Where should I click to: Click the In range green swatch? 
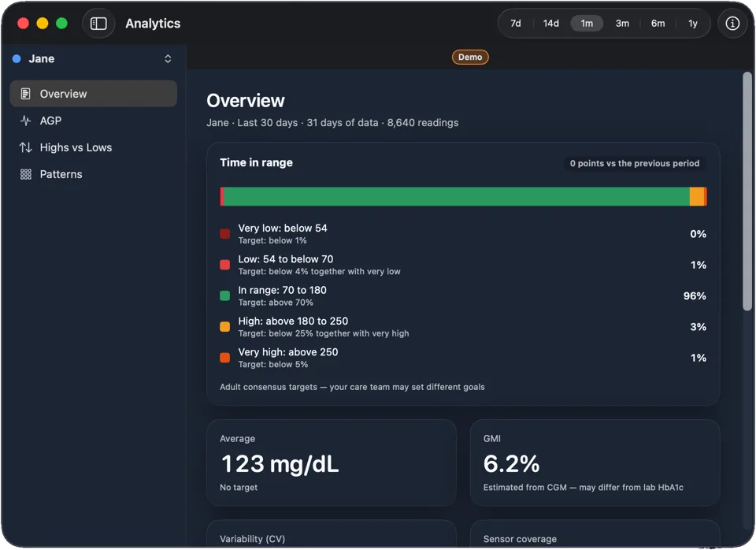224,295
